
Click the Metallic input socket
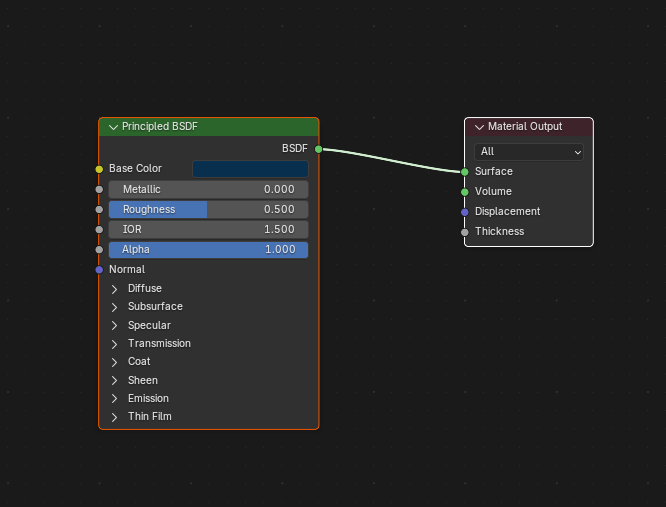click(x=99, y=189)
